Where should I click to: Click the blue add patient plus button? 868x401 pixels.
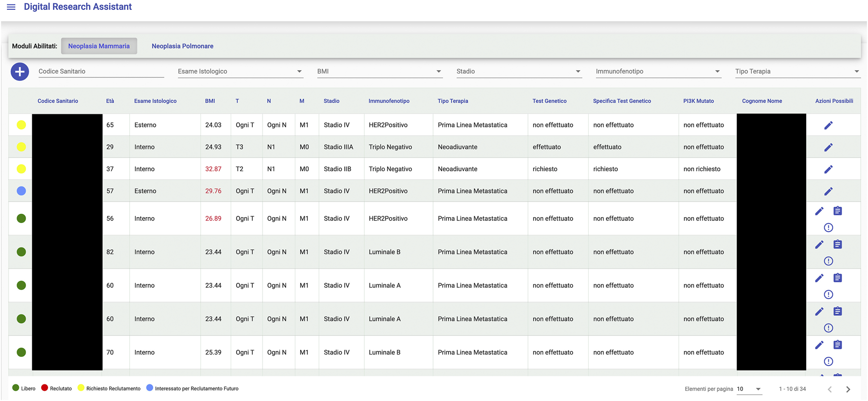20,72
